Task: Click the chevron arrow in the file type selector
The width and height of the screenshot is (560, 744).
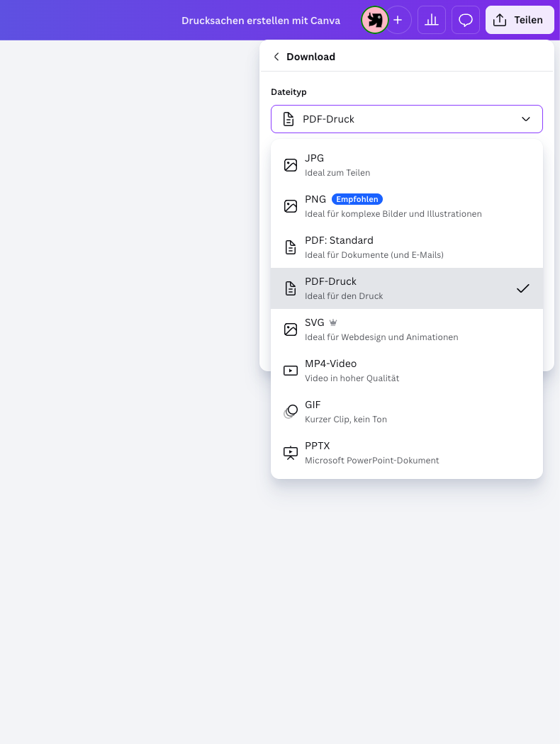Action: pos(526,119)
